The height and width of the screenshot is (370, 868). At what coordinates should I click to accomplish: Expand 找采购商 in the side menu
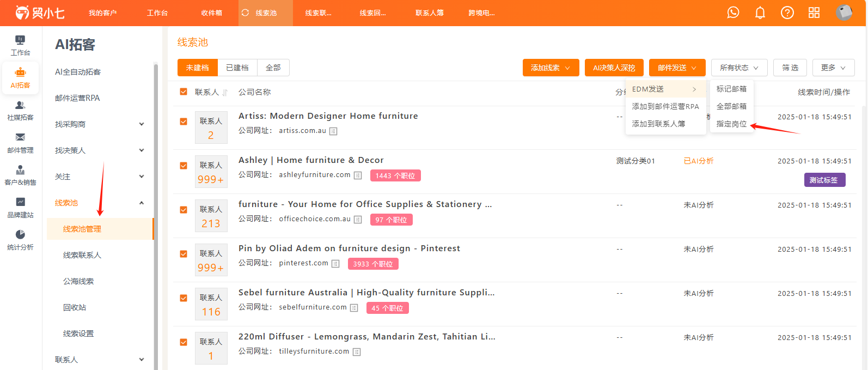pos(100,124)
